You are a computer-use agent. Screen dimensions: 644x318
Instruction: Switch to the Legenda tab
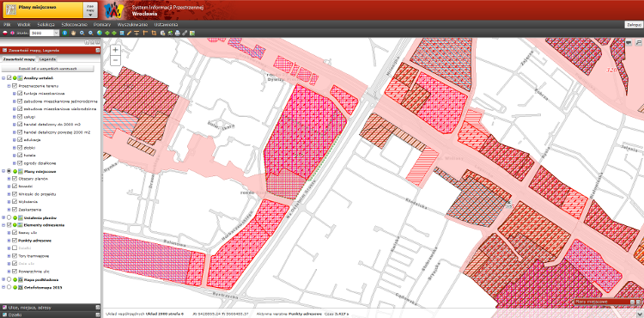click(48, 59)
